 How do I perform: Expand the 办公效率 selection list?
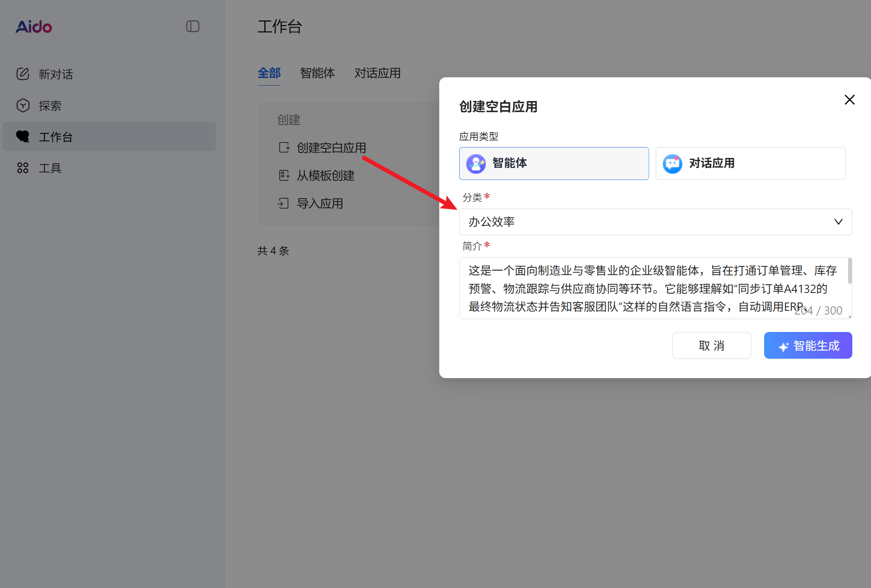tap(655, 221)
